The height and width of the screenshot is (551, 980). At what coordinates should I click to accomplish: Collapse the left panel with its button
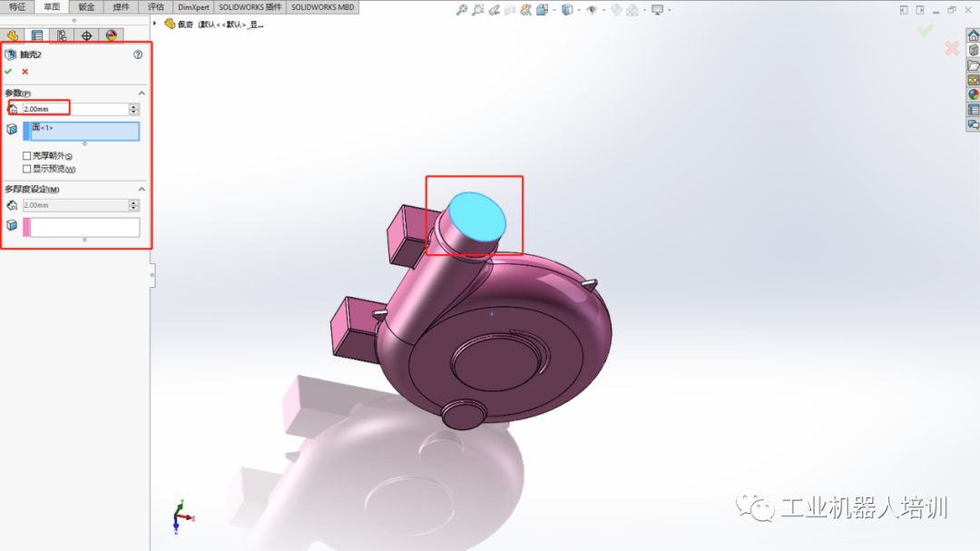tap(904, 10)
